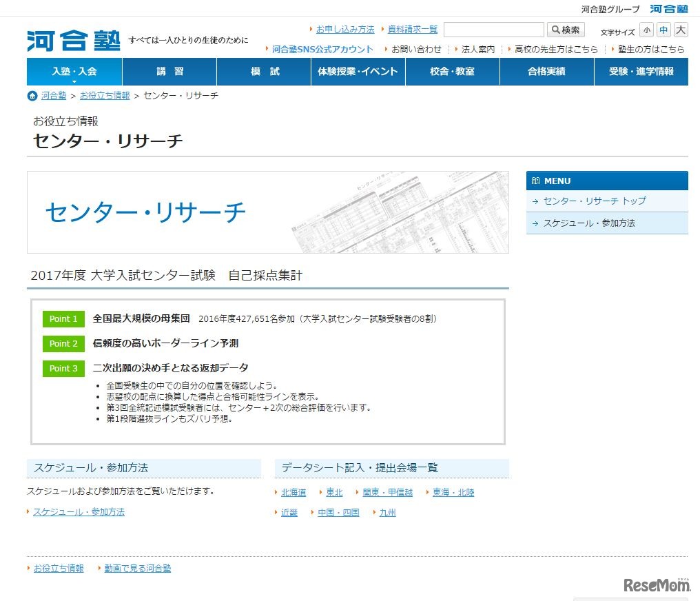Open the 北海道 venue list link
Screen dimensions: 700x601
(x=294, y=492)
